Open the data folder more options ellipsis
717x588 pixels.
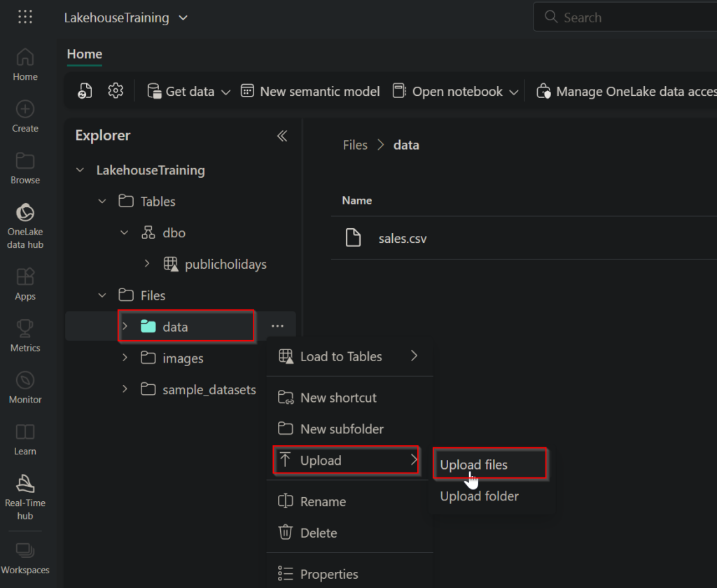[x=277, y=326]
